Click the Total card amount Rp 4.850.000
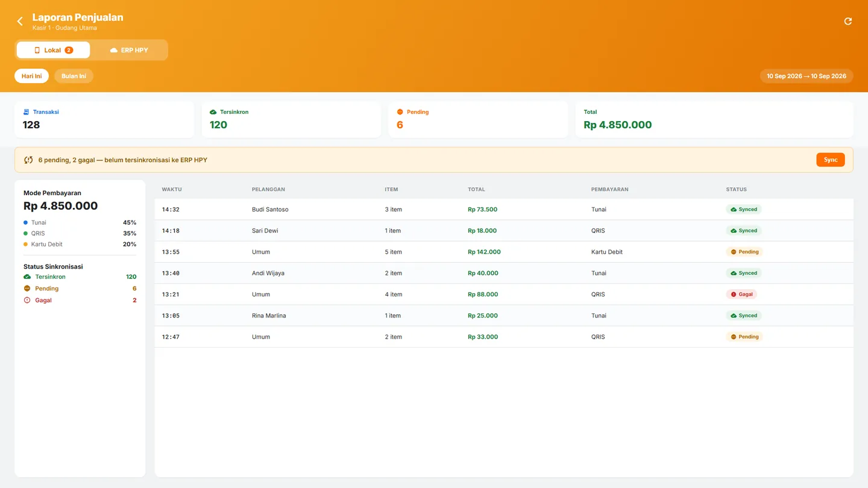The image size is (868, 488). (x=618, y=125)
